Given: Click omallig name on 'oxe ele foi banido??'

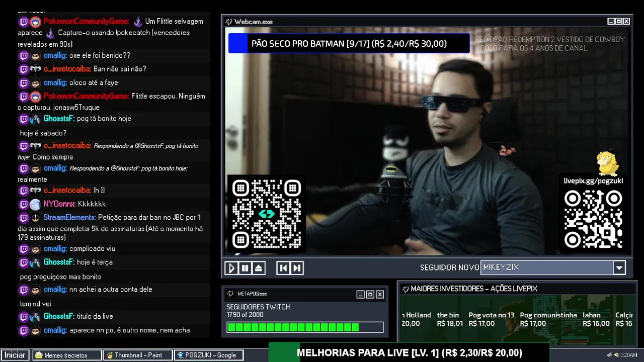Looking at the screenshot, I should tap(55, 55).
